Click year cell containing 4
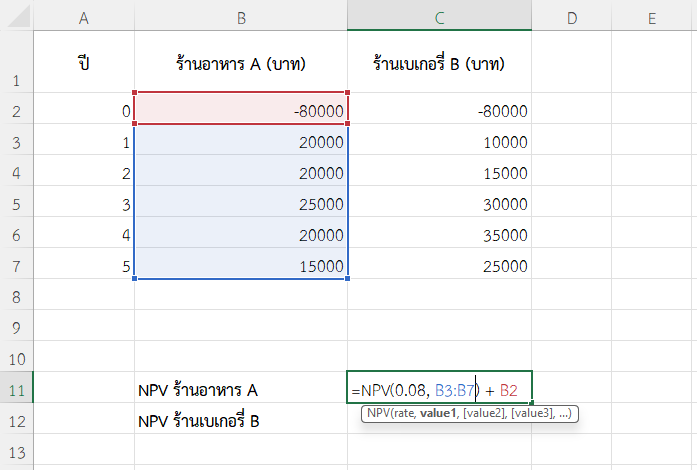The image size is (697, 470). click(x=84, y=232)
